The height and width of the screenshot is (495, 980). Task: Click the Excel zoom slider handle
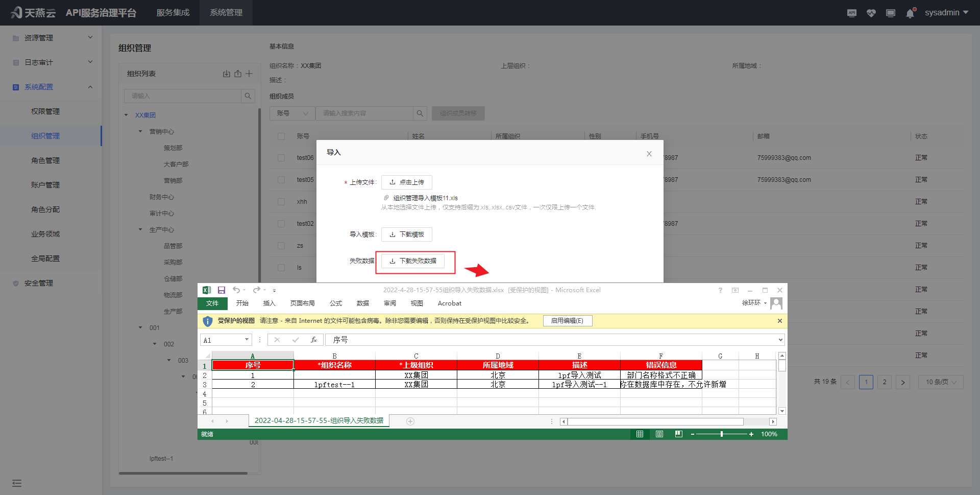click(x=722, y=434)
